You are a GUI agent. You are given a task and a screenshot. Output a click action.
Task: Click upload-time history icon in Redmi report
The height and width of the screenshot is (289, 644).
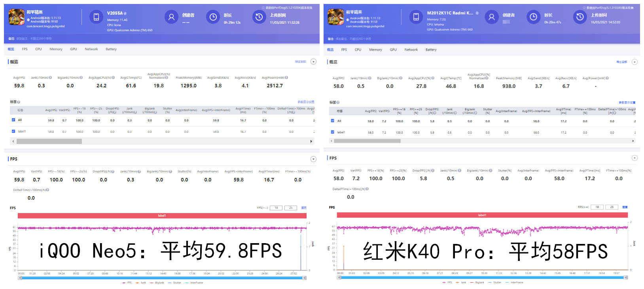tap(580, 17)
